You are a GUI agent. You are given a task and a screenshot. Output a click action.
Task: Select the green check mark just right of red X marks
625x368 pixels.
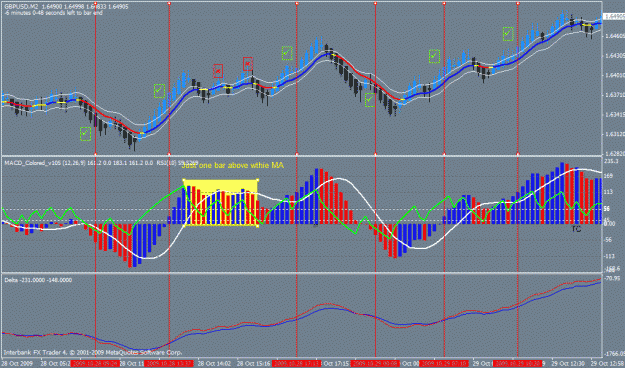click(287, 53)
